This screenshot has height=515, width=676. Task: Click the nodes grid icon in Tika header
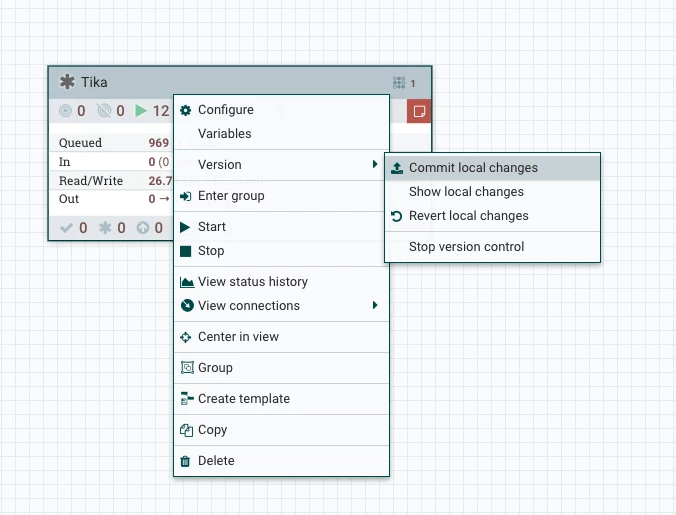click(399, 83)
